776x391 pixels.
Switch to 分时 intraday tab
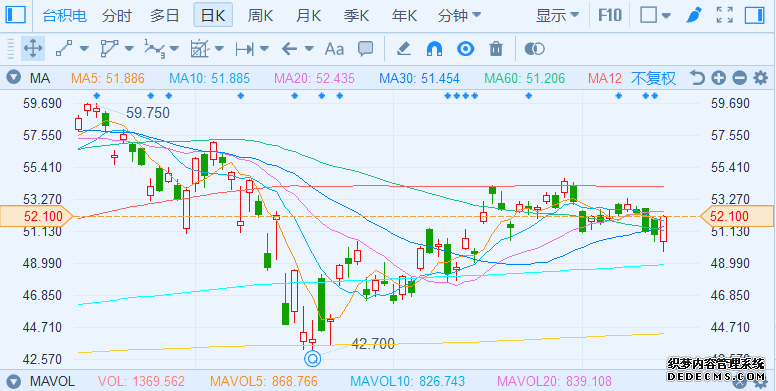117,15
